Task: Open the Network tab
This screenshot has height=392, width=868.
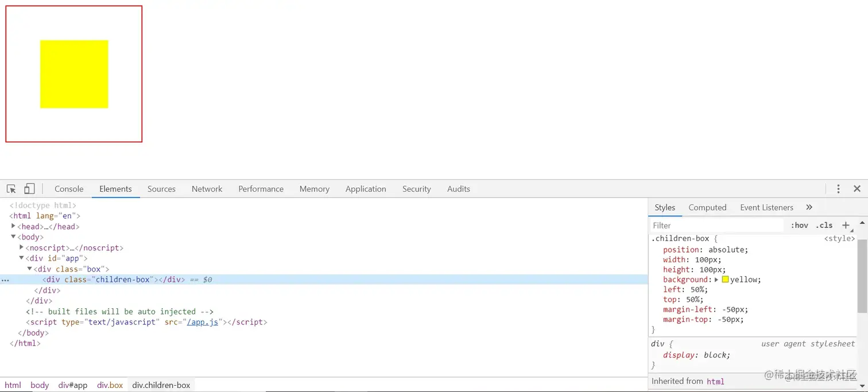Action: point(207,189)
